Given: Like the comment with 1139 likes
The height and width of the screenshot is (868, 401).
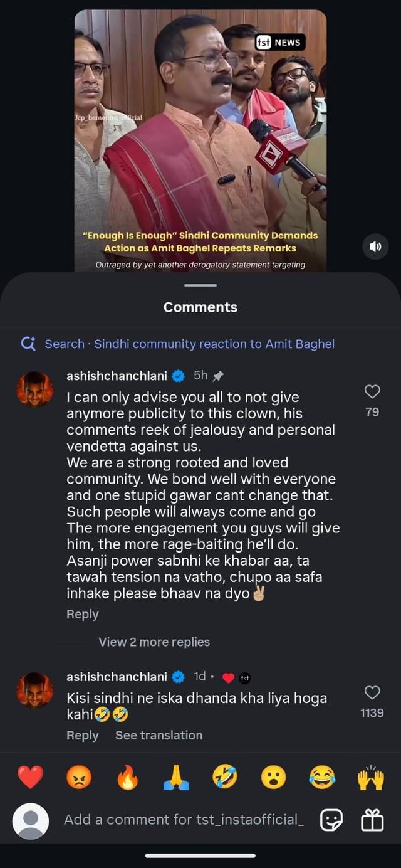Looking at the screenshot, I should 372,692.
